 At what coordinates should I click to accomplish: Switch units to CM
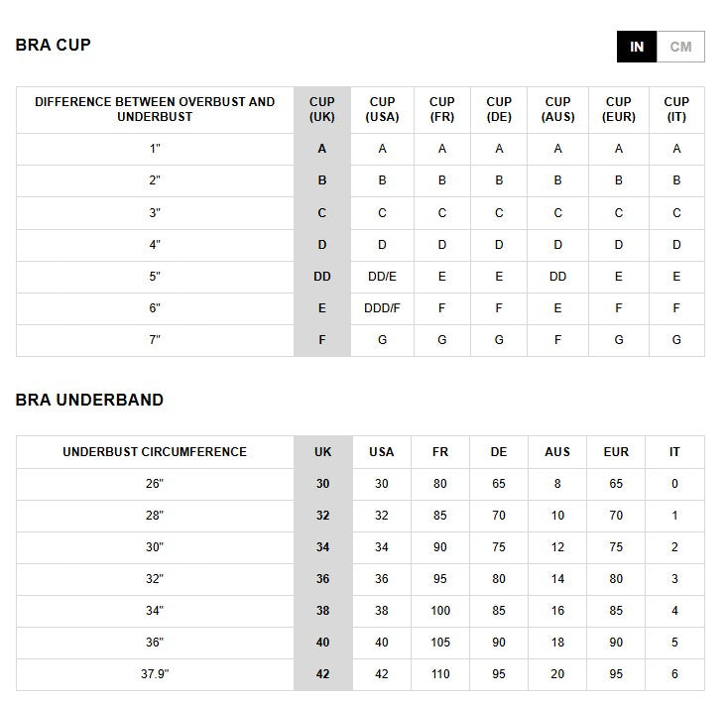pyautogui.click(x=680, y=47)
